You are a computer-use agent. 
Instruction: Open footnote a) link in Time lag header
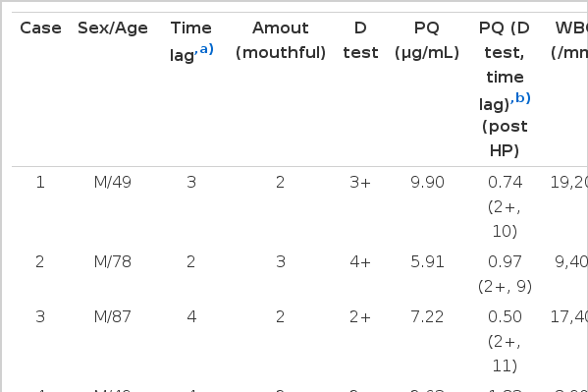pyautogui.click(x=204, y=49)
